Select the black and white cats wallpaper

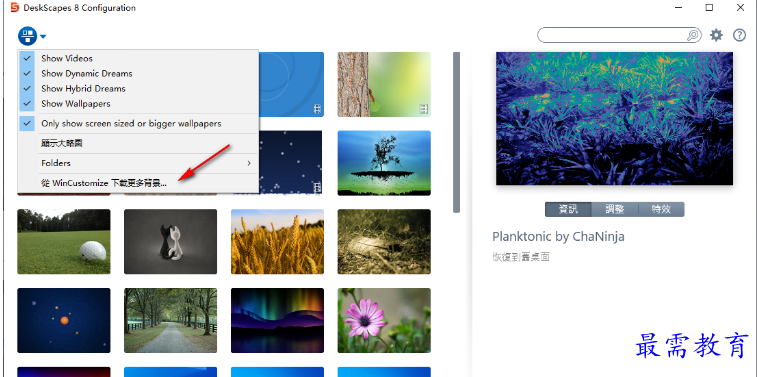(x=170, y=241)
